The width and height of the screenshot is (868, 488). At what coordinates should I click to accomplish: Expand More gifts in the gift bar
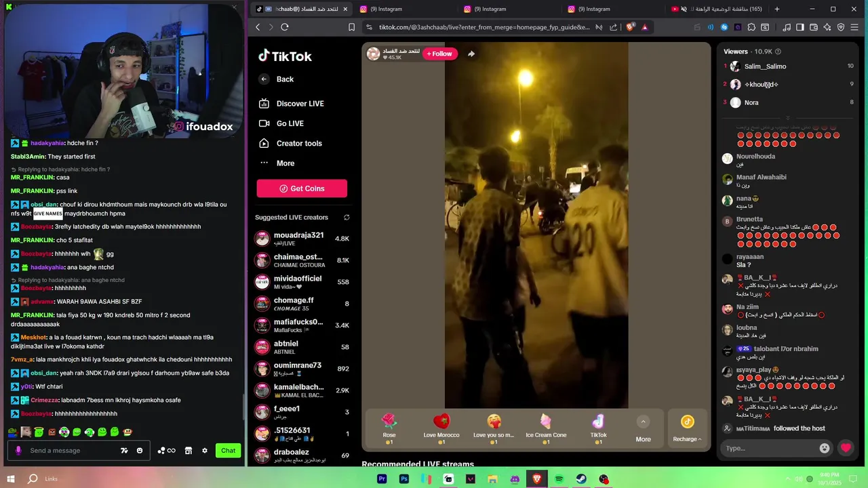[x=643, y=430]
